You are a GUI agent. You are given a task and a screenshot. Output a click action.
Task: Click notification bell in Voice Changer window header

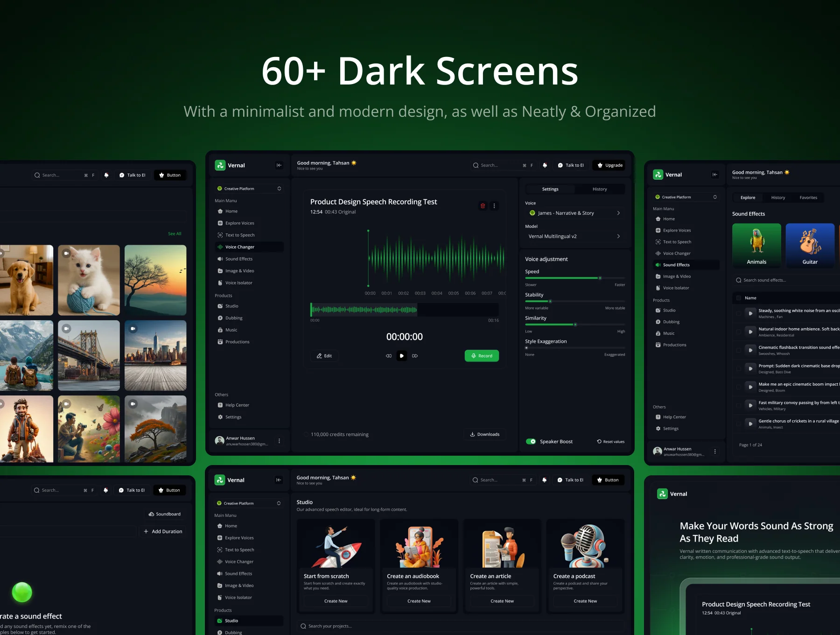[545, 165]
